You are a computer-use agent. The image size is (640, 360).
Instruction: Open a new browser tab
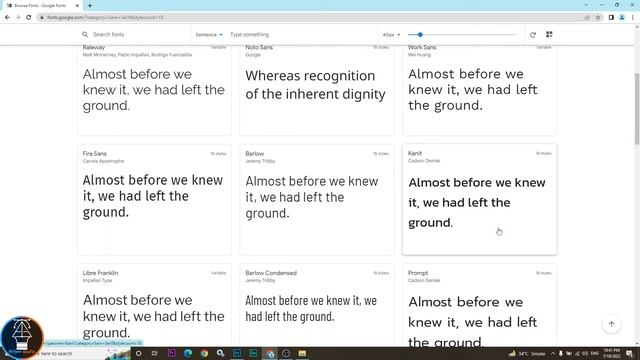[90, 5]
